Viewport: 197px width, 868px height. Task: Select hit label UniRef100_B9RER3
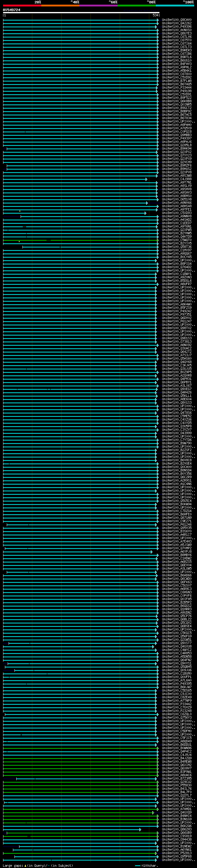[x=177, y=50]
